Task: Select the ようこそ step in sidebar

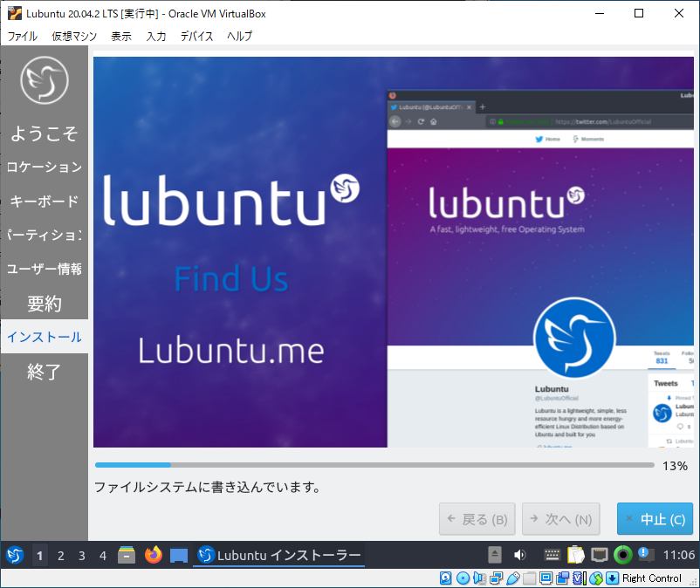Action: [x=45, y=133]
